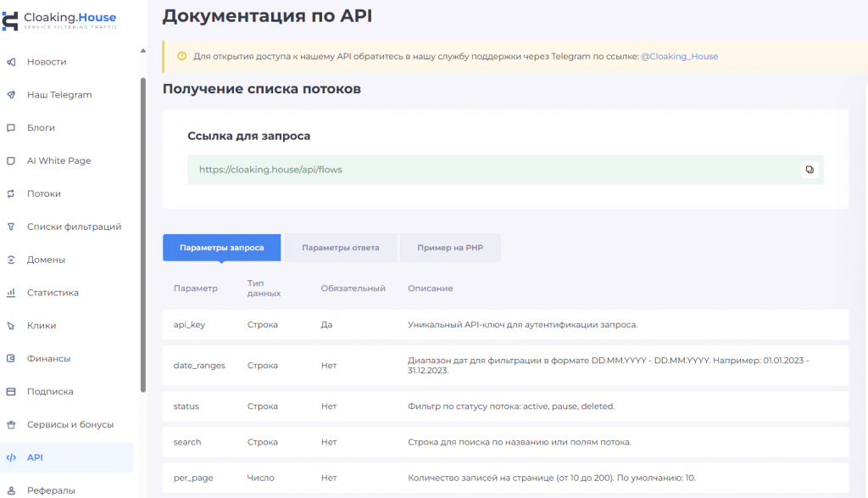Click the paper plane icon beside Наш Telegram
The height and width of the screenshot is (498, 868).
(x=11, y=95)
